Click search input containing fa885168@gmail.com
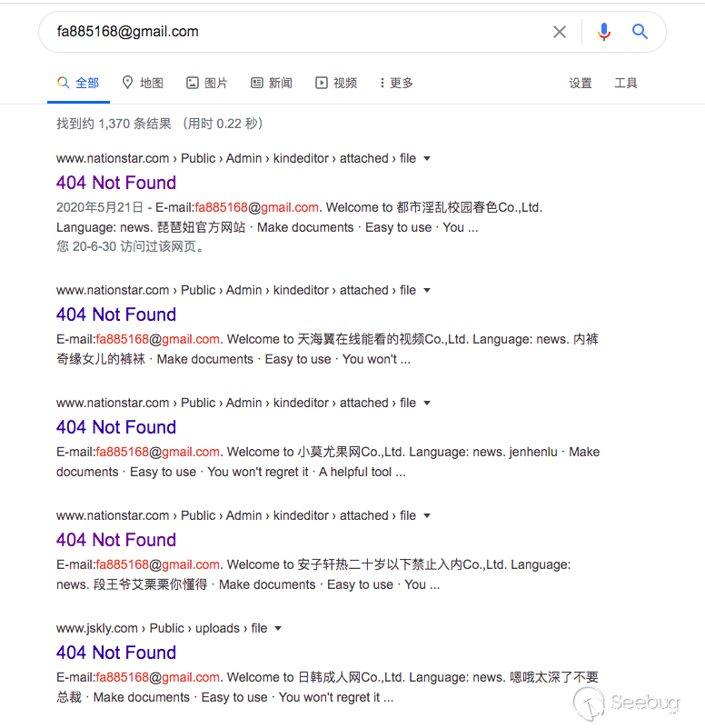705x728 pixels. click(297, 32)
